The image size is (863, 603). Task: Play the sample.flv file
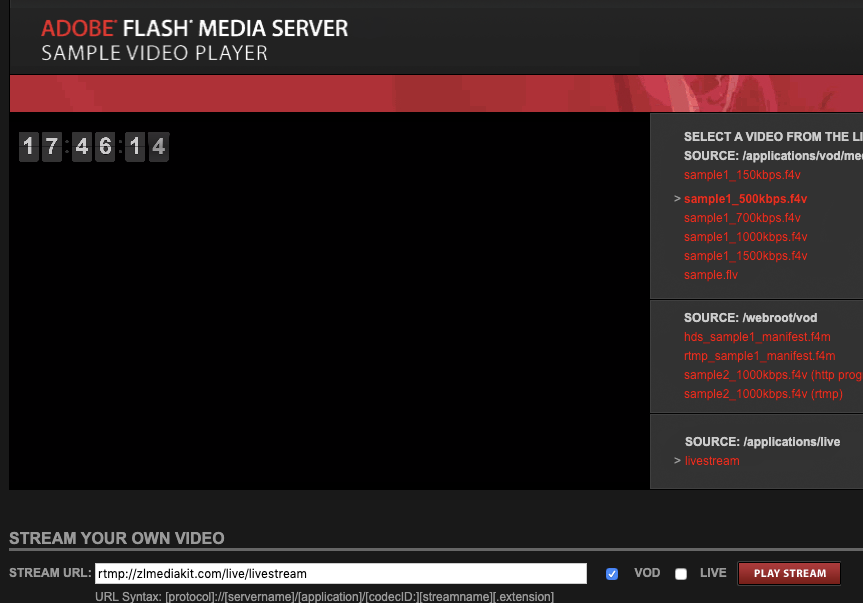(x=710, y=274)
